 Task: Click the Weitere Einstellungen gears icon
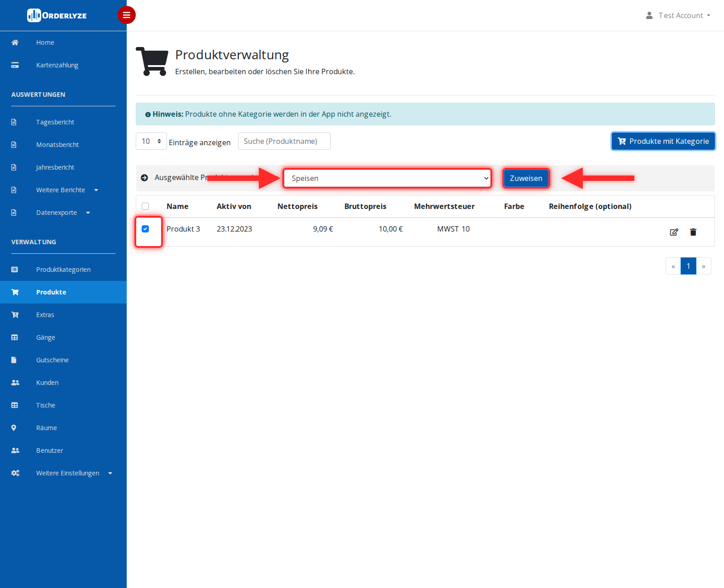(x=15, y=473)
